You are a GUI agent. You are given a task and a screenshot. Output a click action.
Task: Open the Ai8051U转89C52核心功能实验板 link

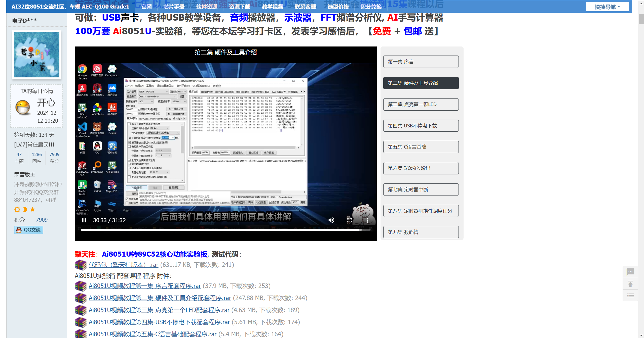tap(155, 254)
